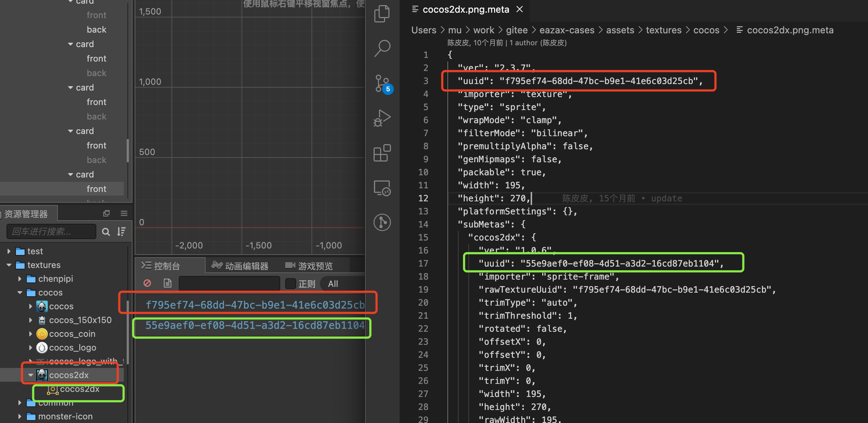The height and width of the screenshot is (423, 868).
Task: Click the asset search input field
Action: (51, 231)
